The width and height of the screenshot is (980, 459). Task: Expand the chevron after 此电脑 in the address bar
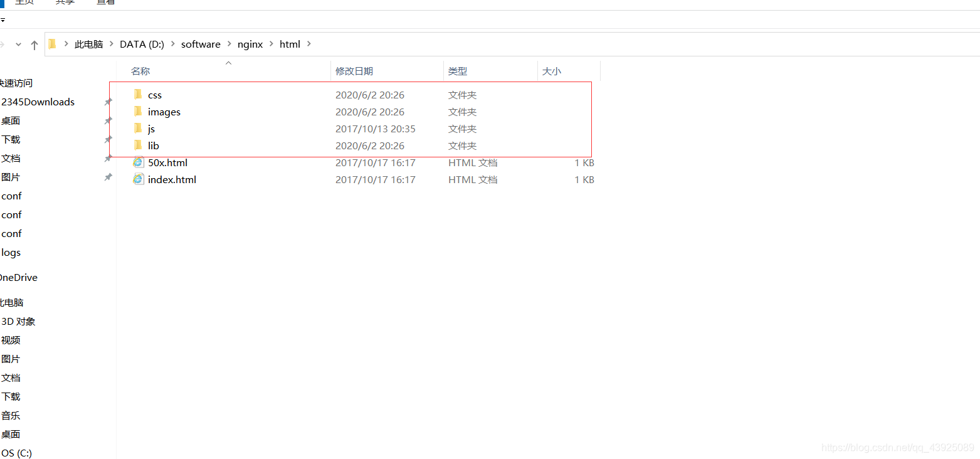[x=111, y=44]
